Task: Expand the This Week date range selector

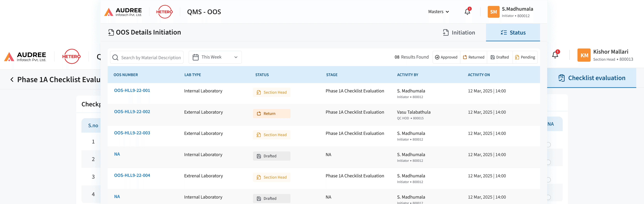Action: point(215,57)
